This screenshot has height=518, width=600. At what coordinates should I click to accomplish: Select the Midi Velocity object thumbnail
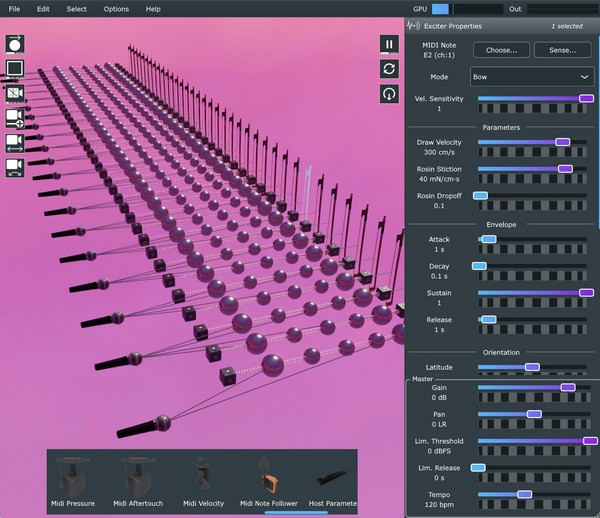tap(203, 479)
